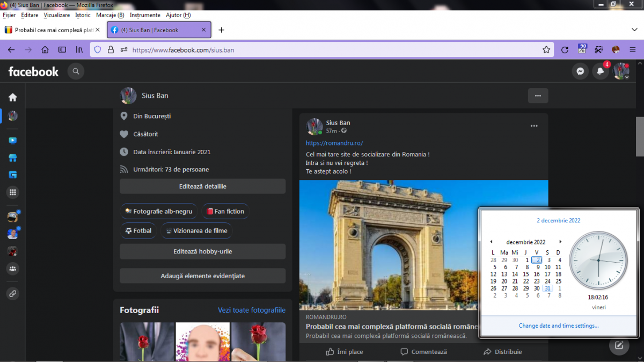Go to Facebook Home in left sidebar
Viewport: 644px width, 362px height.
12,97
